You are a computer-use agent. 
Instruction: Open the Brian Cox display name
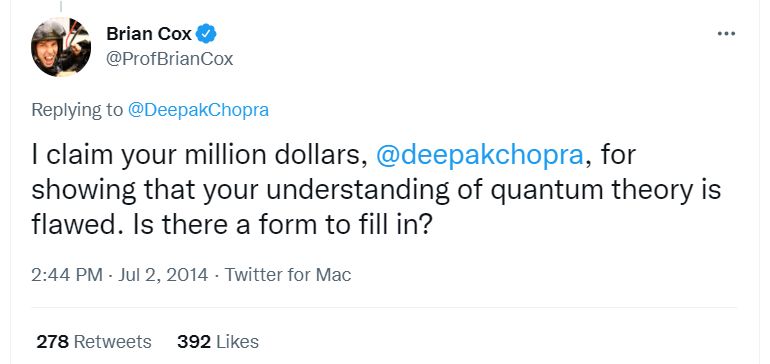149,34
